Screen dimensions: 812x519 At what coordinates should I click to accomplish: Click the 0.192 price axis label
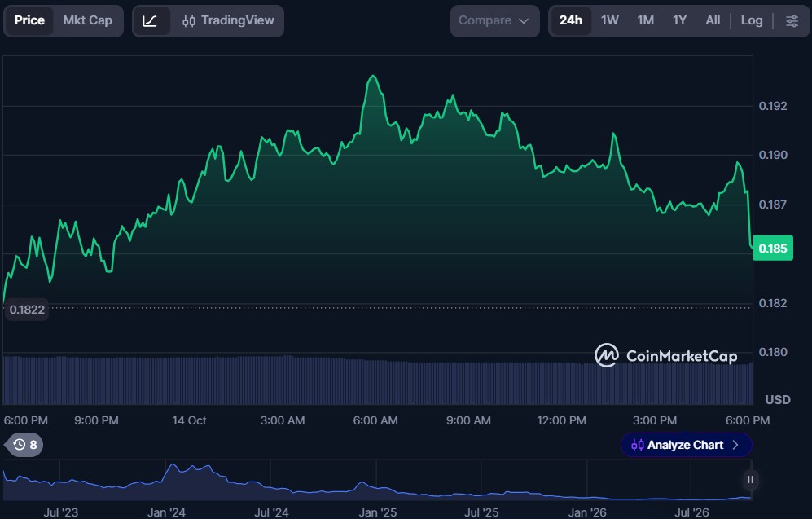click(x=773, y=106)
